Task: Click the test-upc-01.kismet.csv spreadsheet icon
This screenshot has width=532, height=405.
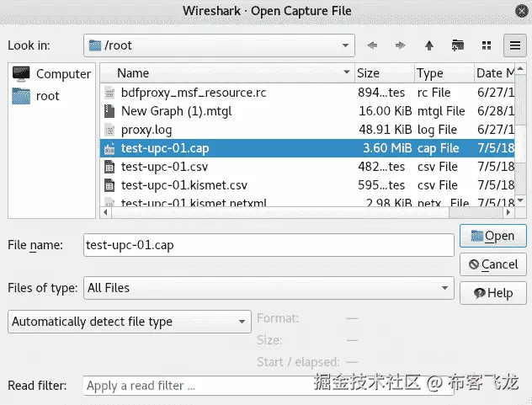Action: coord(109,185)
